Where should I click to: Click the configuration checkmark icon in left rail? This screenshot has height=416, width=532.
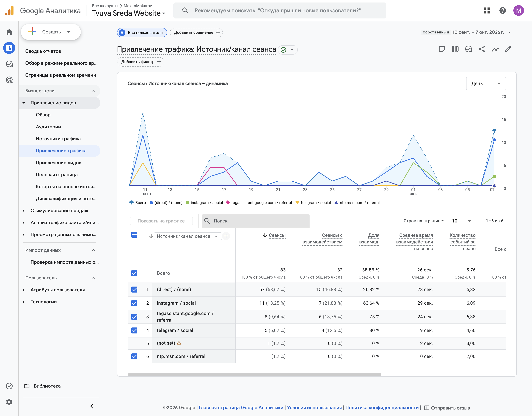(9, 386)
